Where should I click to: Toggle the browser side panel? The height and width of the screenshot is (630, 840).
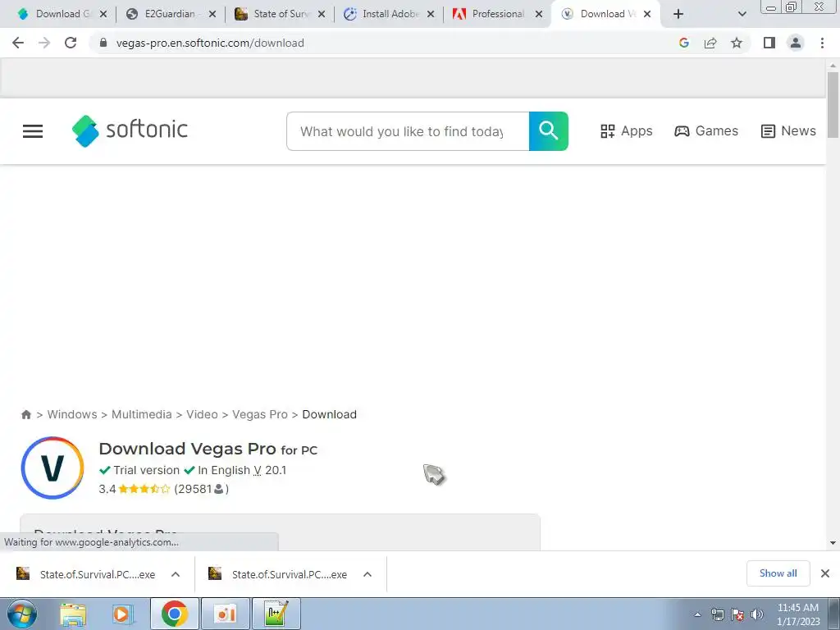click(x=769, y=43)
